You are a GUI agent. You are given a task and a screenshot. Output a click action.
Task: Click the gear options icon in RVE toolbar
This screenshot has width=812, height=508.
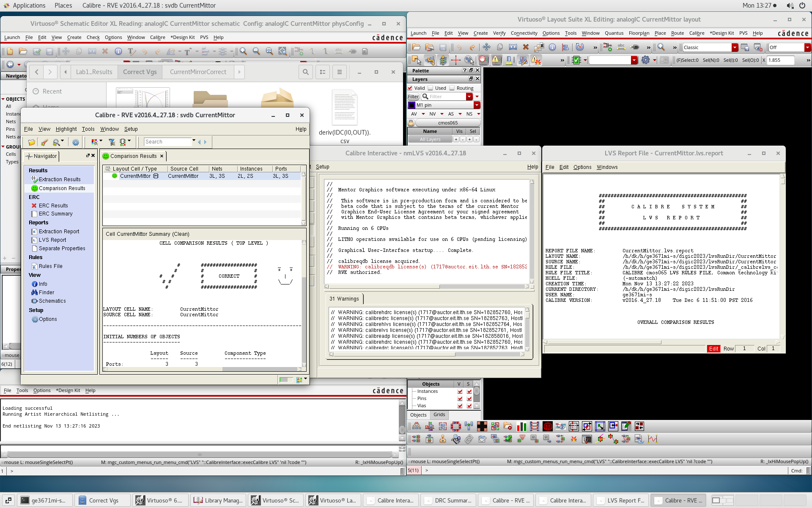point(76,142)
